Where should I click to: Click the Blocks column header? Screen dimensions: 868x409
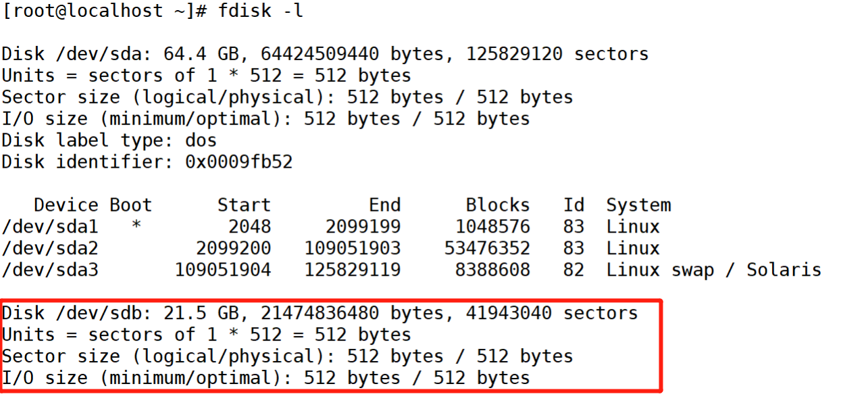(498, 205)
